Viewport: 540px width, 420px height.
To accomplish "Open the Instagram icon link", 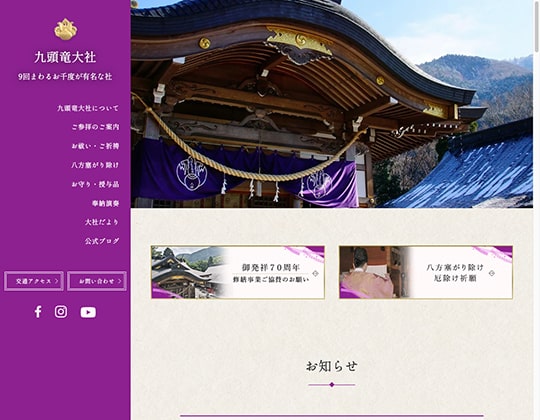I will (x=61, y=312).
